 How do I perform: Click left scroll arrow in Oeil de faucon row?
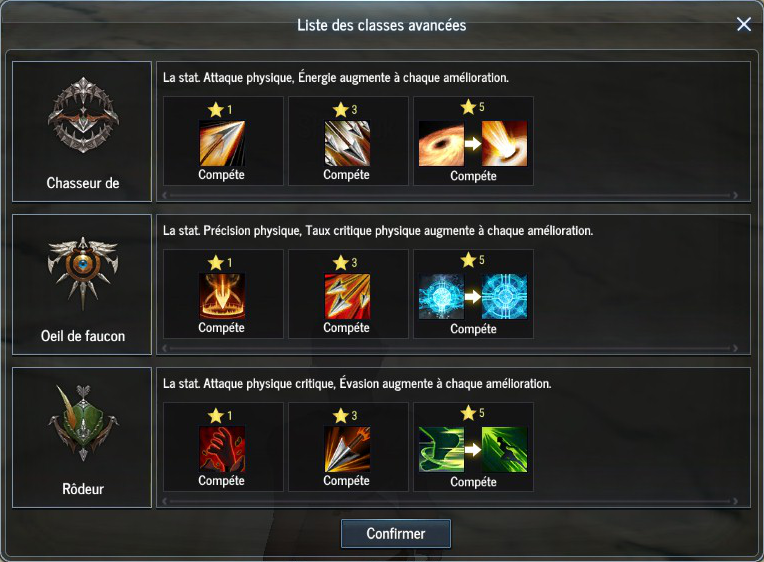pos(165,349)
